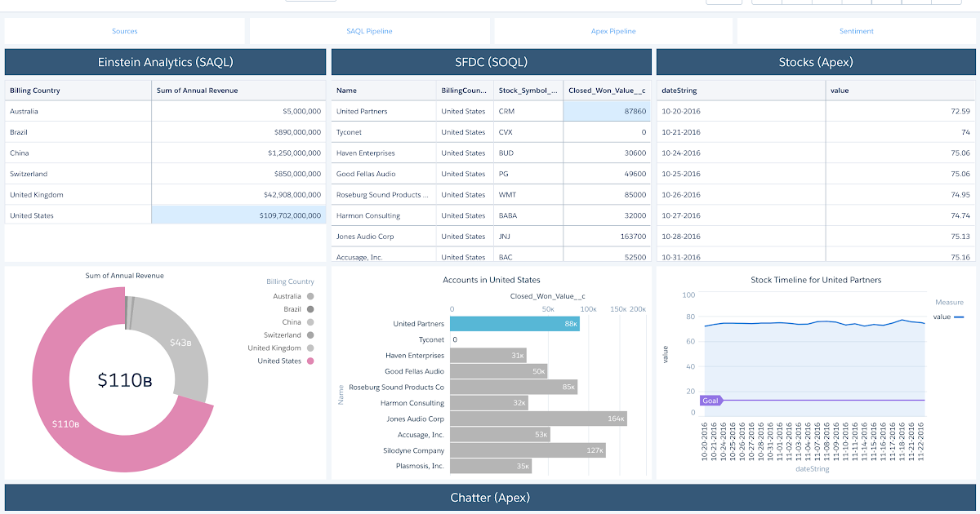Screen dimensions: 980x514
Task: Click the Name column header
Action: [384, 91]
